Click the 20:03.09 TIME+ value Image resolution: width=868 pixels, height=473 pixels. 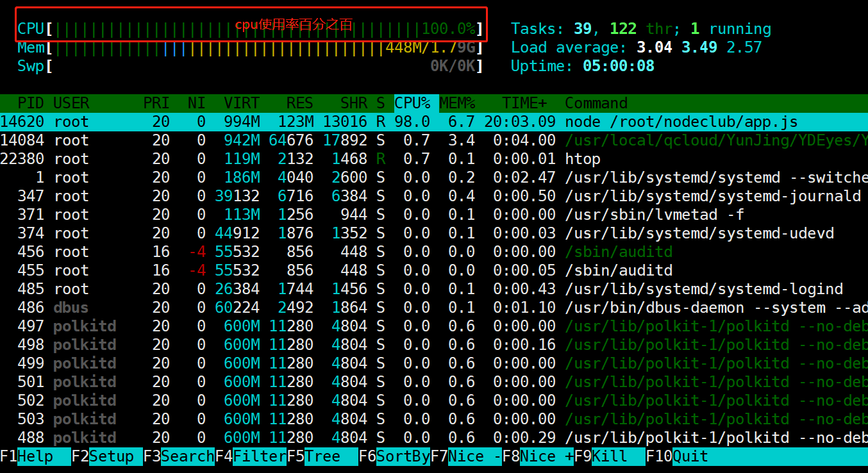click(520, 122)
